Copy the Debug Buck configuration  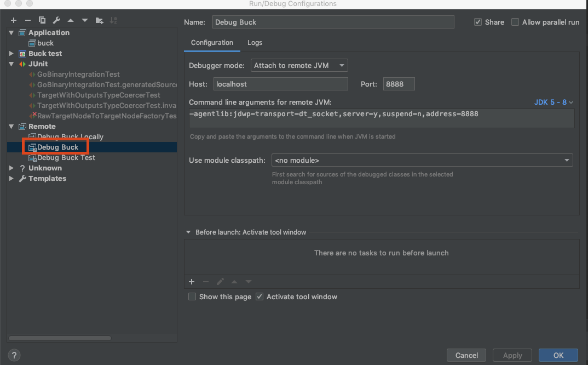tap(42, 20)
